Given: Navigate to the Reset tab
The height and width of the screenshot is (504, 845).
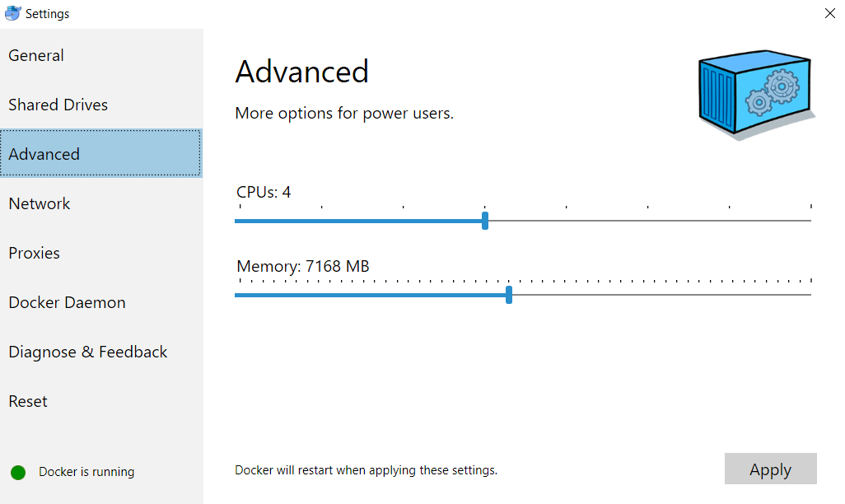Looking at the screenshot, I should click(28, 401).
